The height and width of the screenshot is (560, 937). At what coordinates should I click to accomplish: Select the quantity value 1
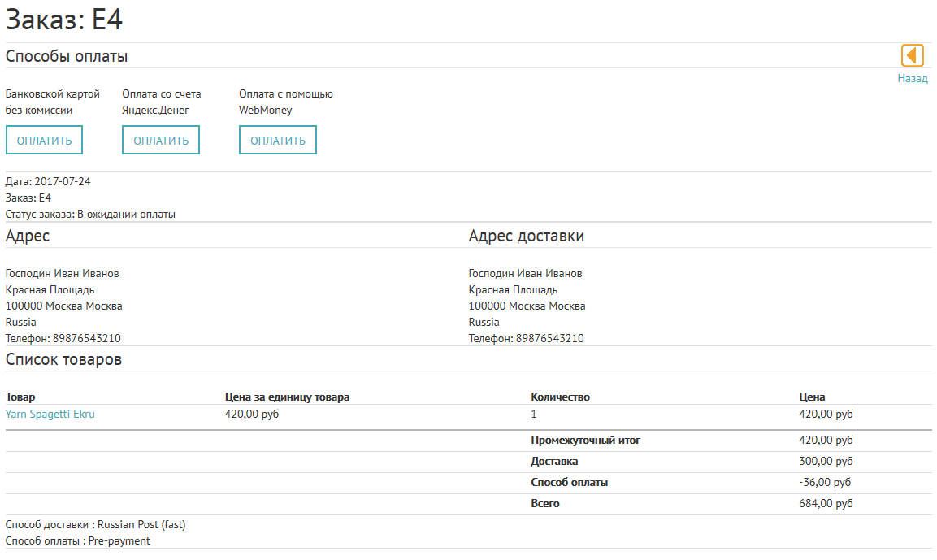point(534,414)
